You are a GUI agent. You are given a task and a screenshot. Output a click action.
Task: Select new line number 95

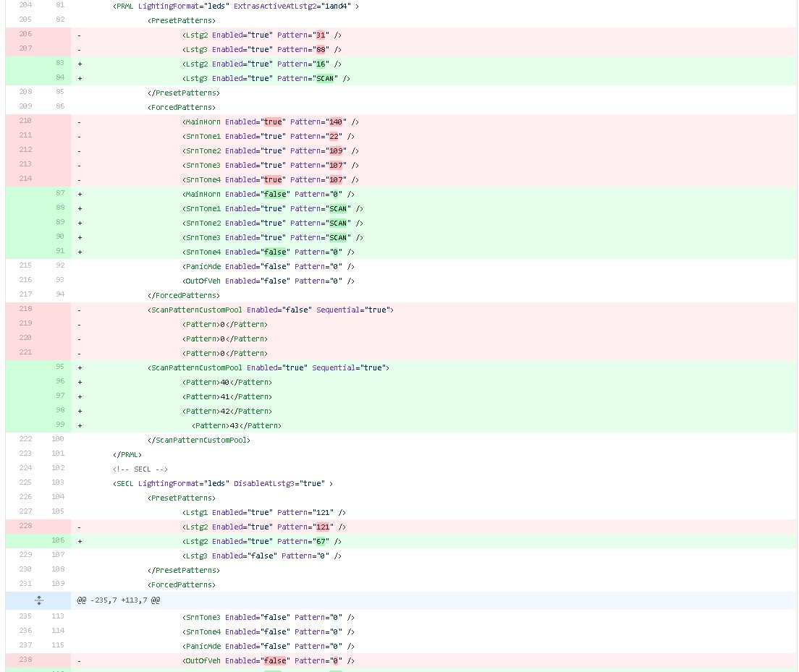coord(59,367)
